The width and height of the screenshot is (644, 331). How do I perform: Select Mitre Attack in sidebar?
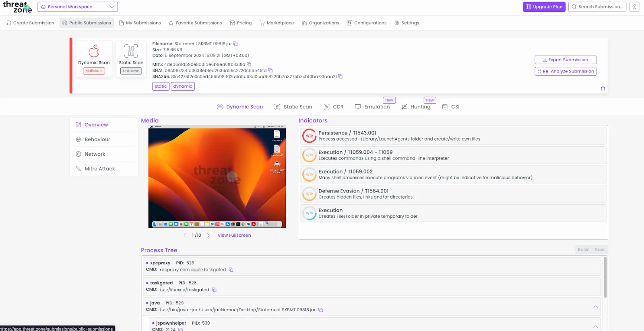click(104, 169)
